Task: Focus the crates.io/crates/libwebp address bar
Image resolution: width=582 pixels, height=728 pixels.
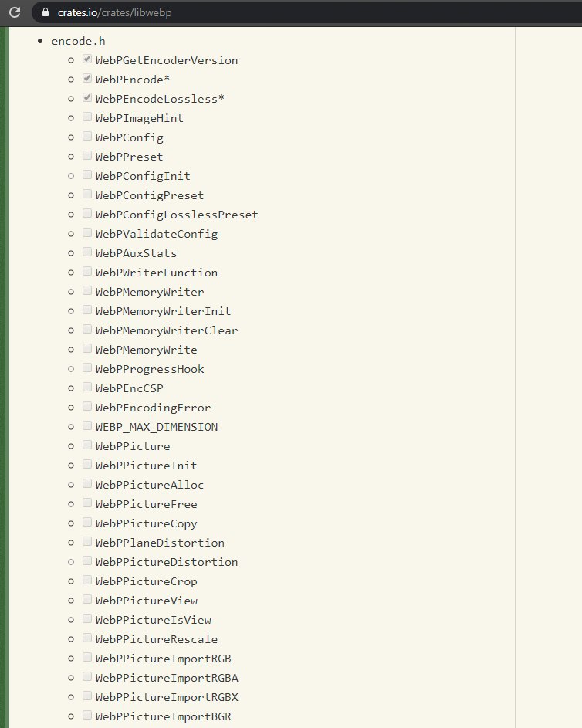Action: click(x=306, y=12)
